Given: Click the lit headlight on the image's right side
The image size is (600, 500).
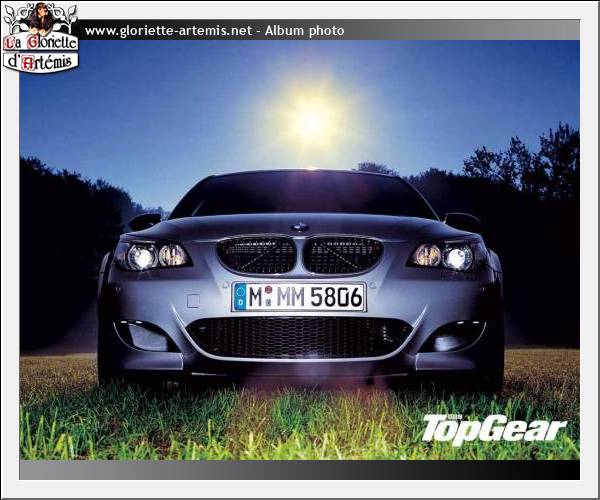Looking at the screenshot, I should pyautogui.click(x=458, y=257).
